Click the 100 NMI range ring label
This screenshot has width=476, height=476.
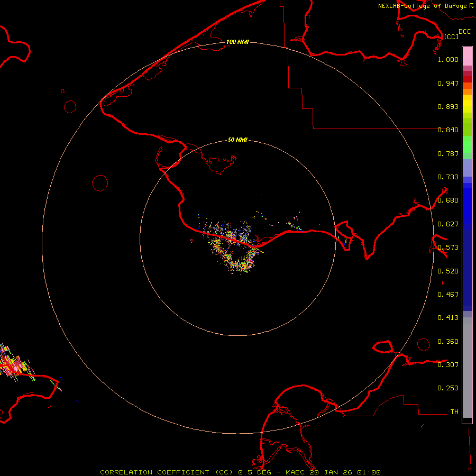click(x=237, y=42)
